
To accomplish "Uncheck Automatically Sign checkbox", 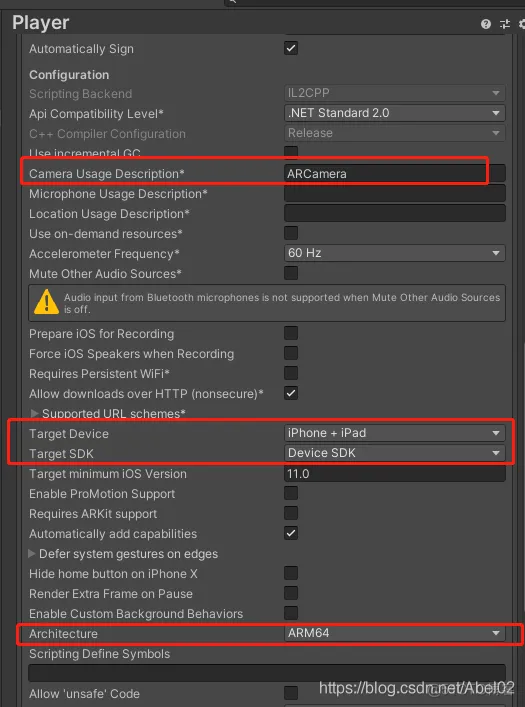I will (291, 48).
